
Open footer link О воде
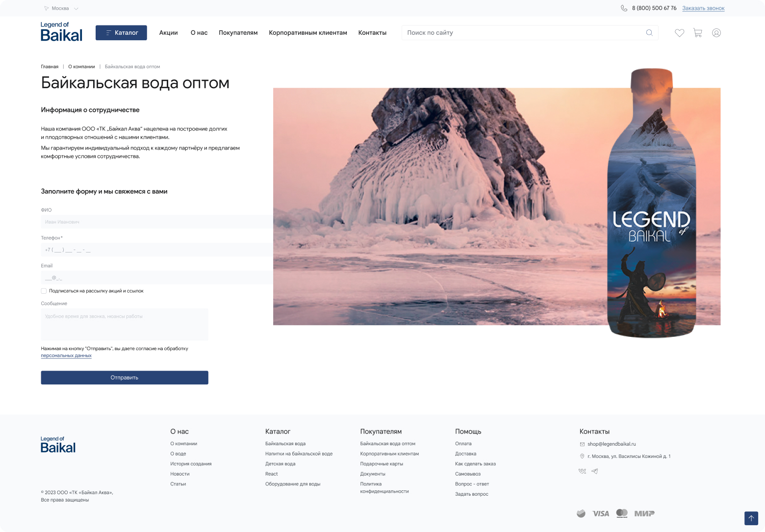(x=178, y=454)
